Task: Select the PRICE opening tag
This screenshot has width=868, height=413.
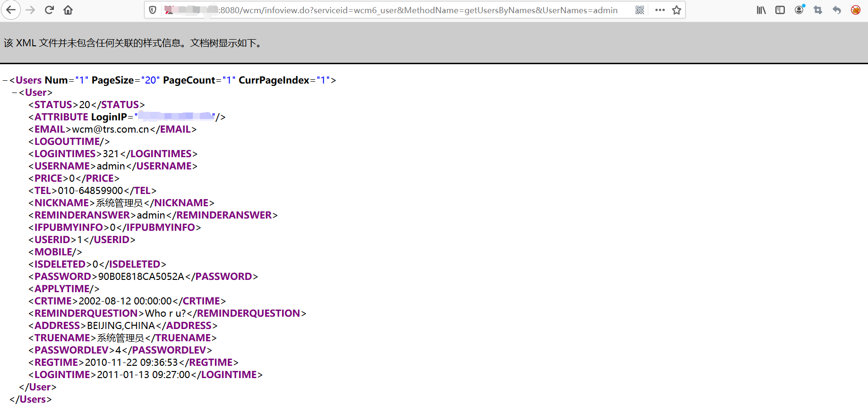Action: click(48, 178)
